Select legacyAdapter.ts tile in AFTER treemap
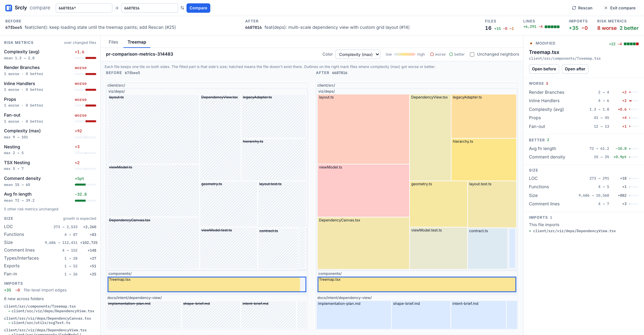 [484, 116]
